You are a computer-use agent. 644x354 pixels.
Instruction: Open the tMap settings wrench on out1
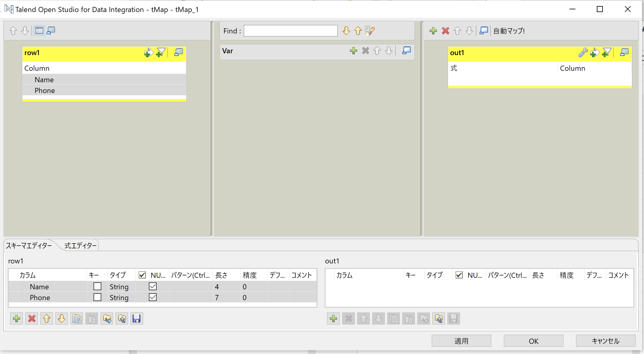(583, 53)
